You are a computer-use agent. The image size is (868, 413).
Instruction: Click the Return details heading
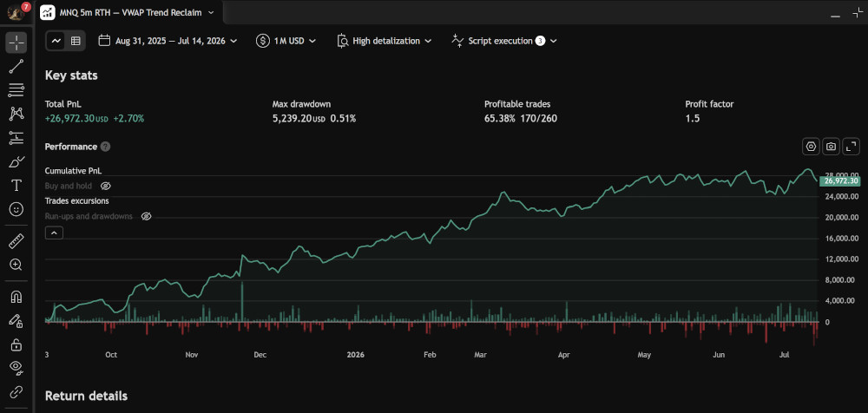pyautogui.click(x=86, y=396)
